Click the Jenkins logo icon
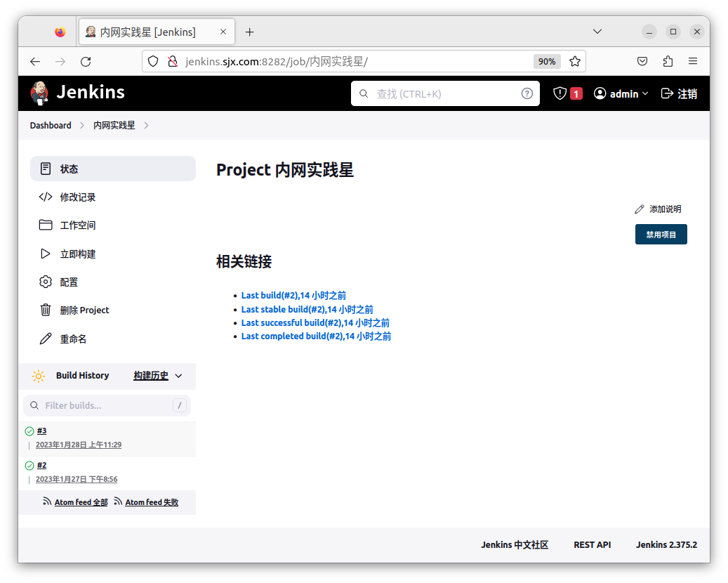728x583 pixels. point(40,93)
